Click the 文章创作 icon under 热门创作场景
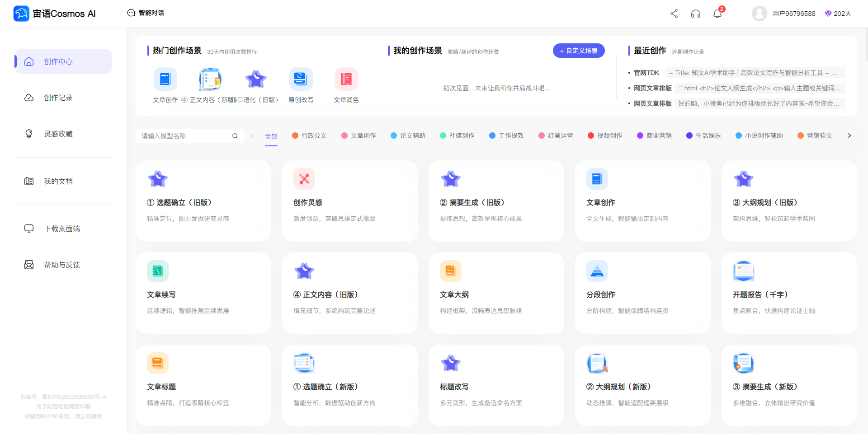The height and width of the screenshot is (434, 868). [165, 79]
